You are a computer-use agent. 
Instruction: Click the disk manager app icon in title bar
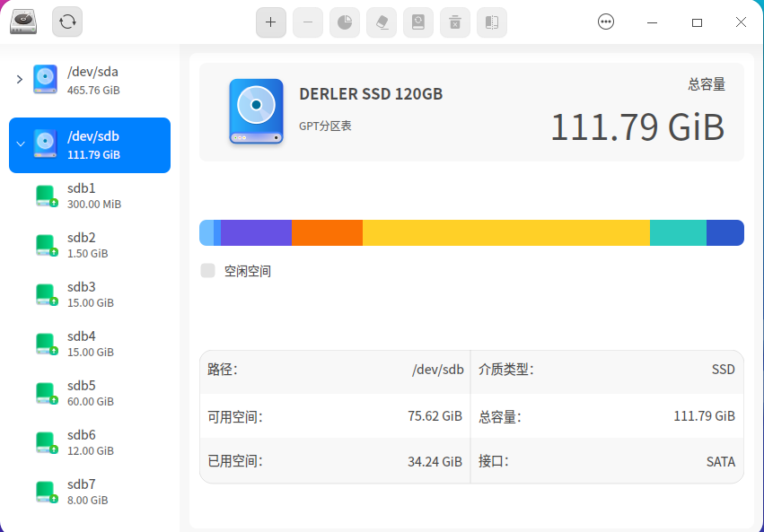coord(23,22)
